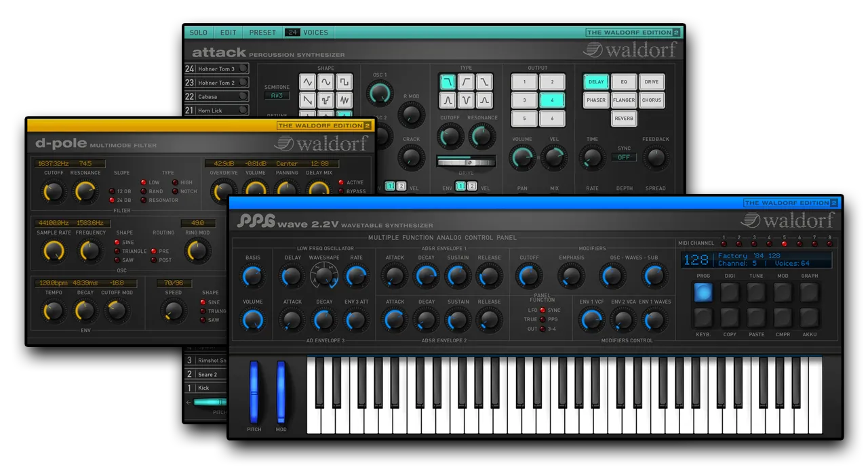This screenshot has height=467, width=868.
Task: Select the Hohner Tom 3 slot in Attack
Action: (x=217, y=68)
